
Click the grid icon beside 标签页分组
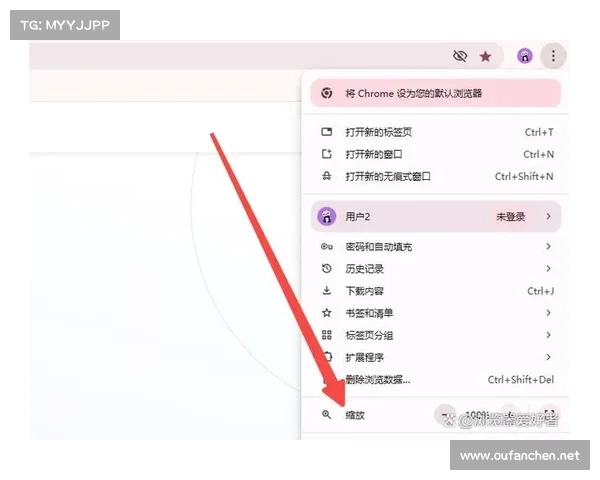click(x=326, y=335)
